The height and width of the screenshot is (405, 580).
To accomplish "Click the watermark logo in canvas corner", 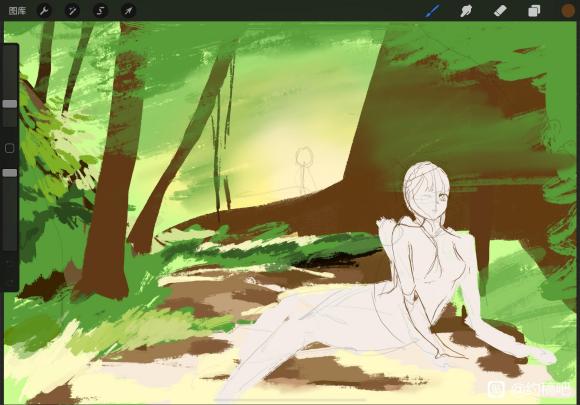I will 496,389.
